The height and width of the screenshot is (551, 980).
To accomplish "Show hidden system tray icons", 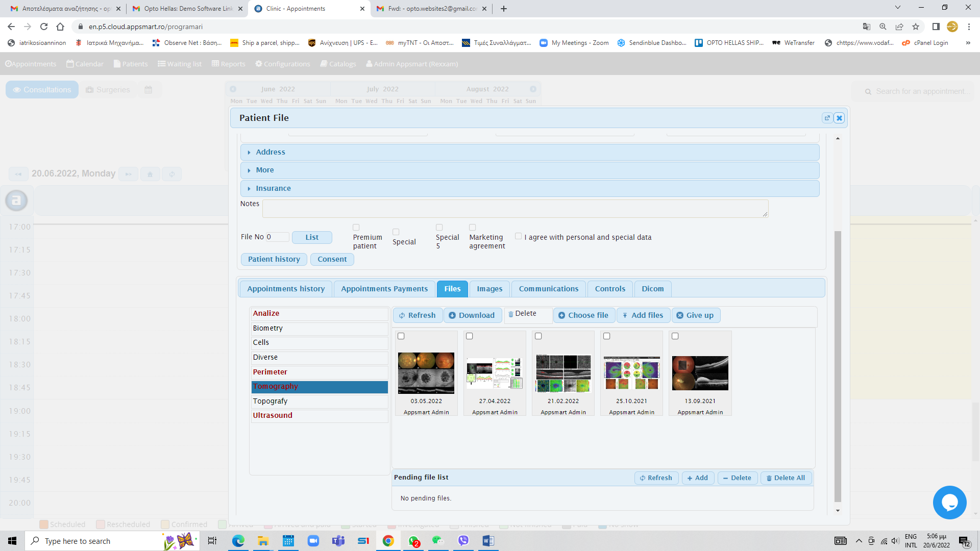I will click(x=859, y=541).
